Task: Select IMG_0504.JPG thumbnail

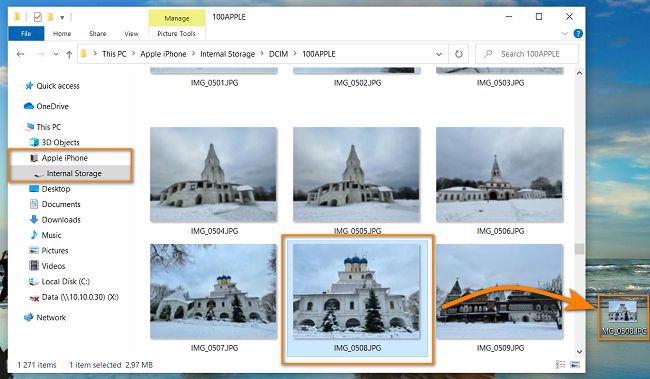Action: point(213,175)
